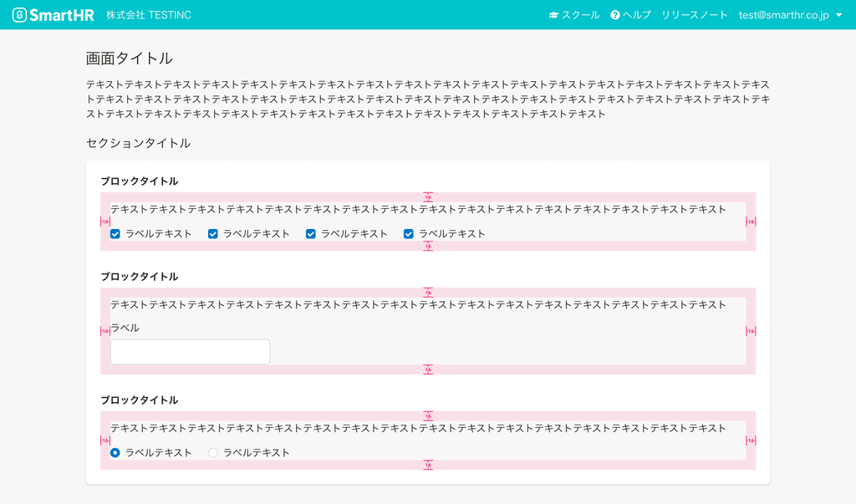Uncheck the fourth ラベルテキスト checkbox
This screenshot has width=856, height=504.
click(x=408, y=234)
